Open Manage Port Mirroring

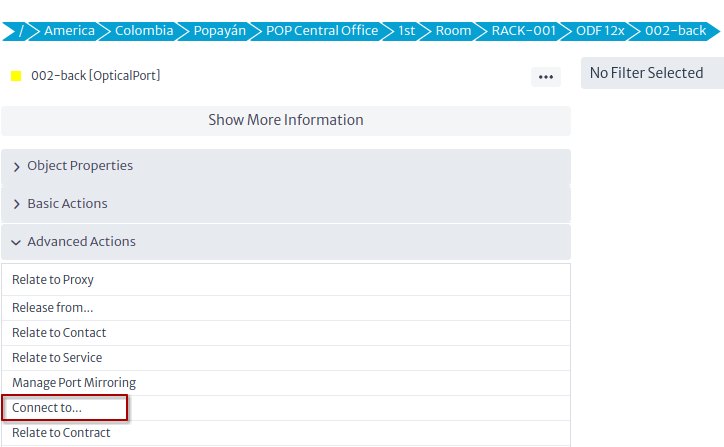(286, 383)
